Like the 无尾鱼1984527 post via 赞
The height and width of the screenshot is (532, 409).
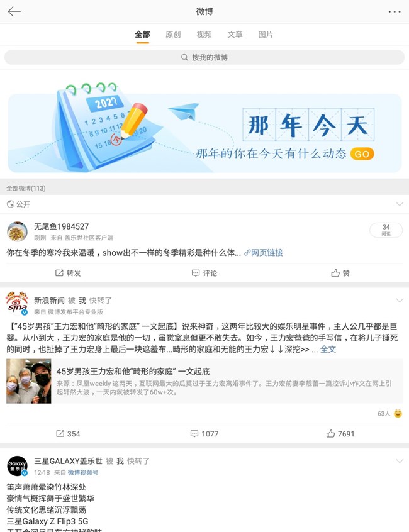pyautogui.click(x=340, y=273)
